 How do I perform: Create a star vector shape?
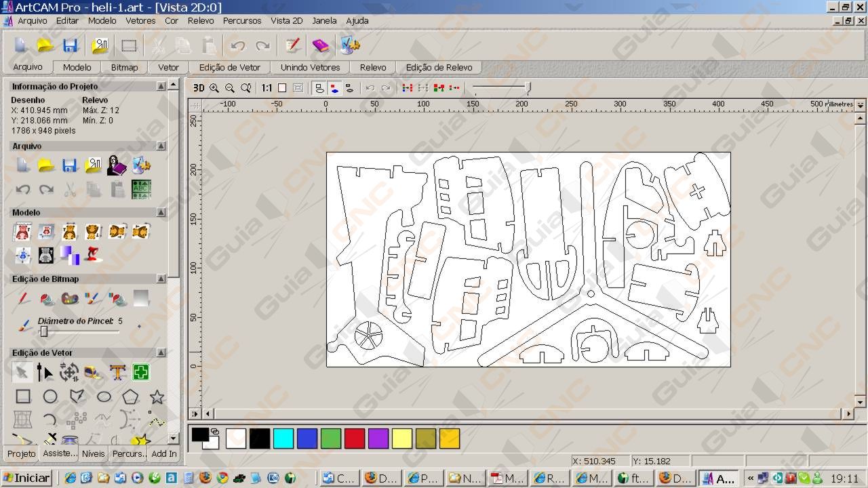[x=157, y=396]
